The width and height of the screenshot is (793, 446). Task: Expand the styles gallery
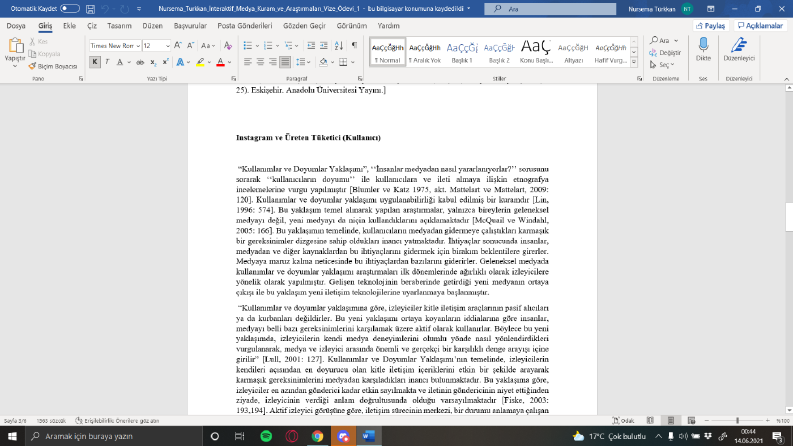point(634,62)
